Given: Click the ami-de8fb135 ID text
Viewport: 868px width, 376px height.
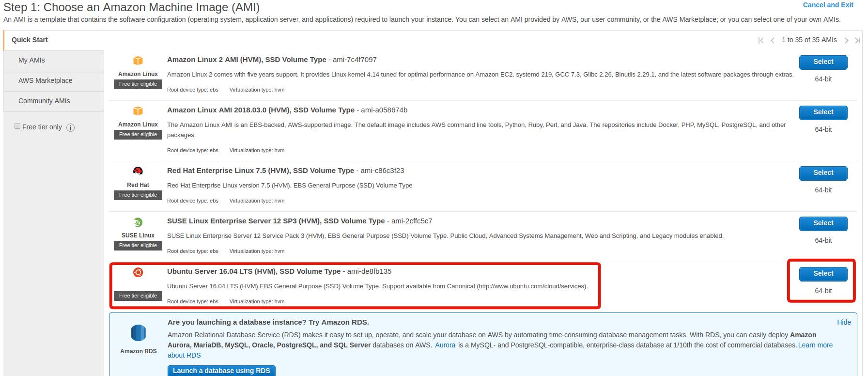Looking at the screenshot, I should pos(369,271).
